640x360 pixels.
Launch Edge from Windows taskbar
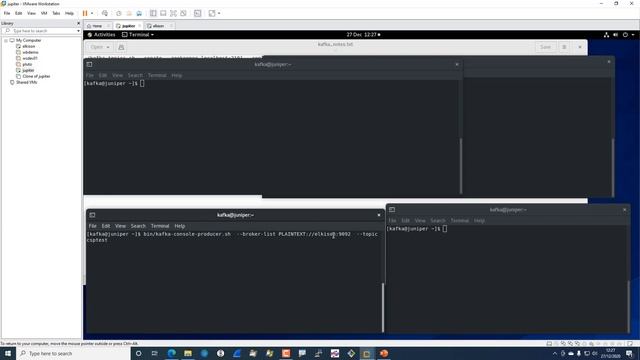tap(171, 353)
